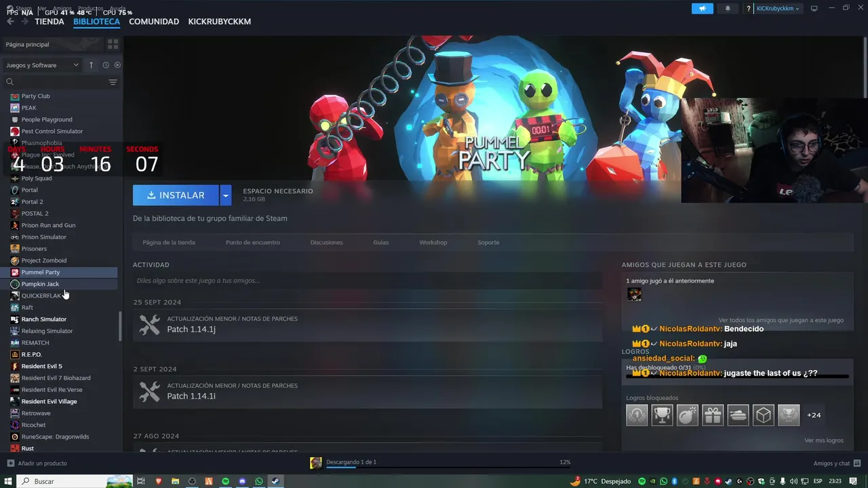Viewport: 868px width, 488px height.
Task: Open Brave browser from the taskbar
Action: tap(159, 481)
